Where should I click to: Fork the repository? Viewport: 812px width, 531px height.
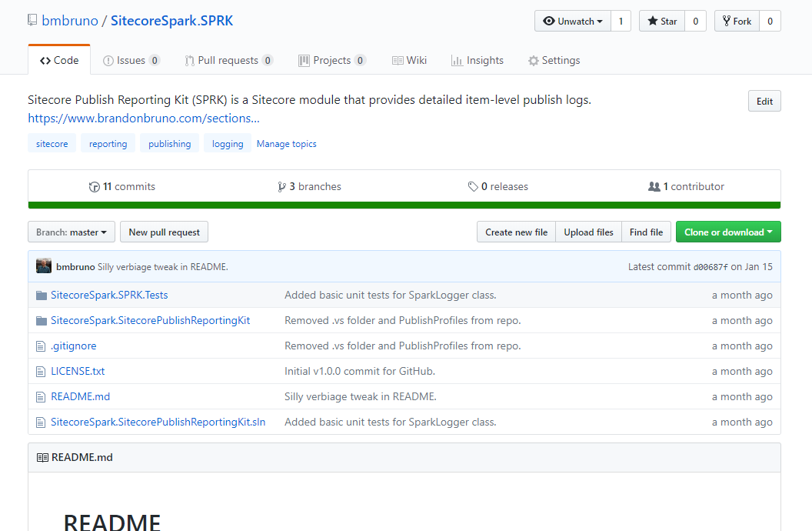point(737,22)
